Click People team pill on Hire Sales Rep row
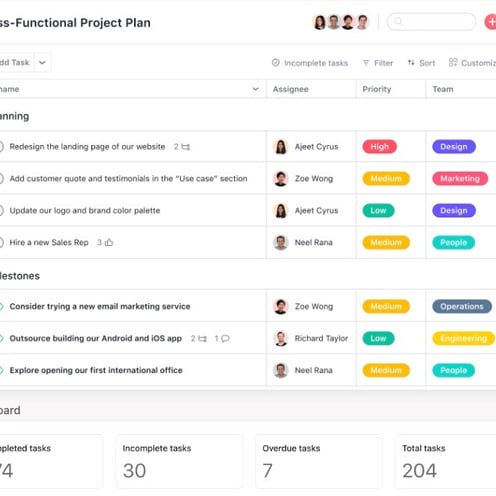 coord(454,242)
